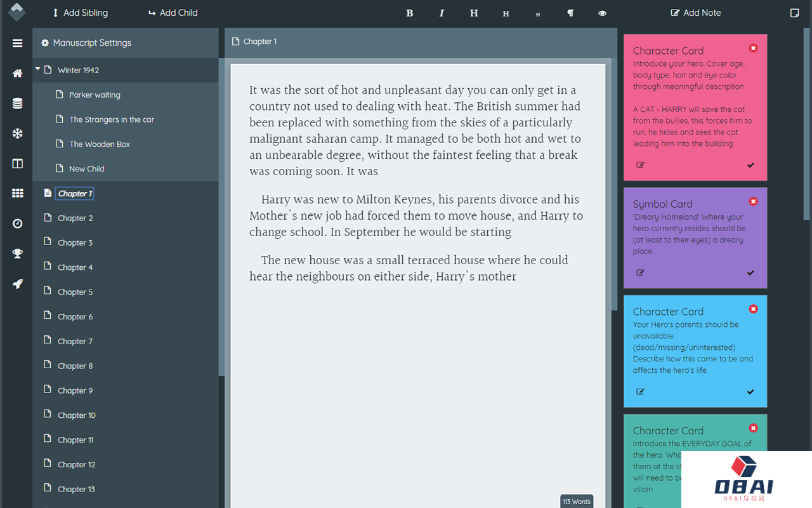Viewport: 812px width, 508px height.
Task: Click the snowflake icon in the sidebar
Action: pyautogui.click(x=17, y=133)
